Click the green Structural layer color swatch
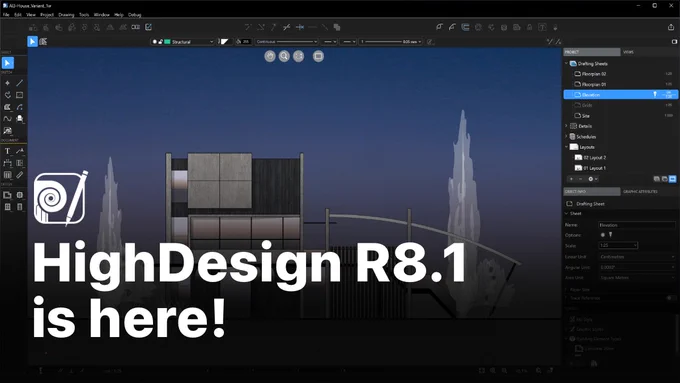Viewport: 680px width, 383px height. [x=167, y=42]
